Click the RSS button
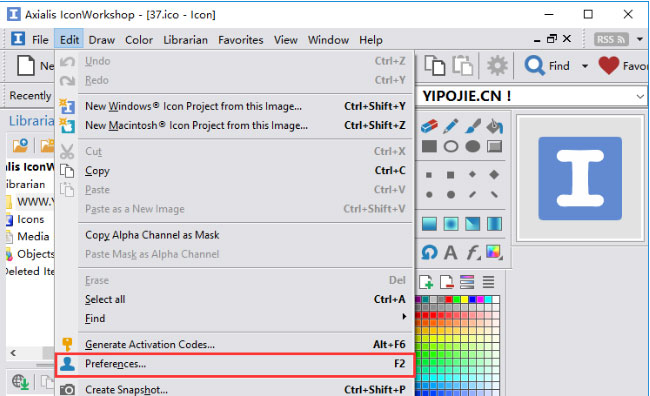650x396 pixels. point(611,39)
